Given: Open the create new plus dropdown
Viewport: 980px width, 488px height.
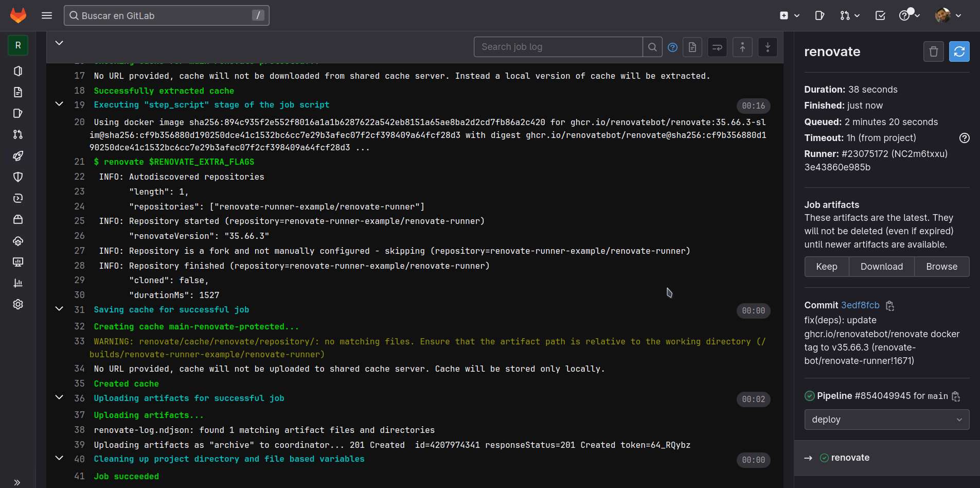Looking at the screenshot, I should [x=789, y=16].
